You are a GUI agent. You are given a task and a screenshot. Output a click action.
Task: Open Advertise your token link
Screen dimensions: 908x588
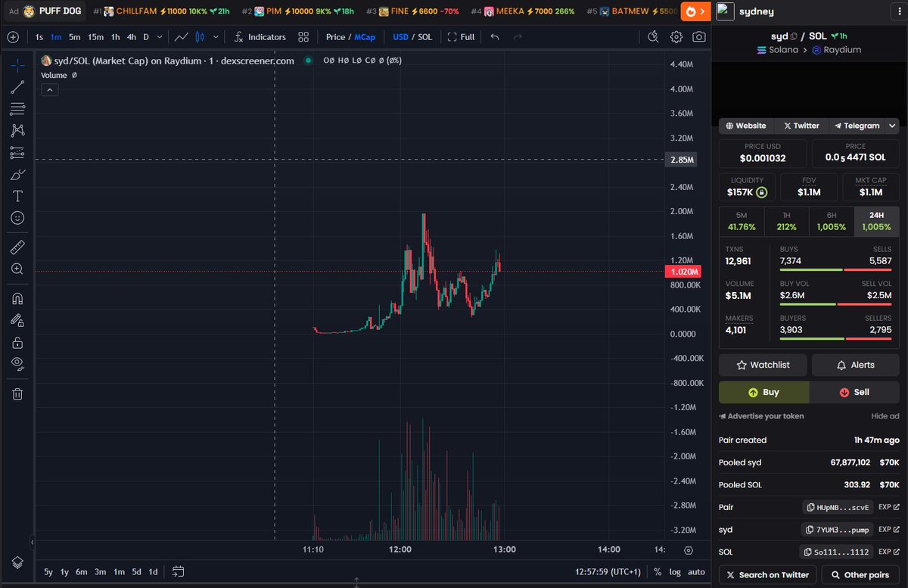(761, 416)
